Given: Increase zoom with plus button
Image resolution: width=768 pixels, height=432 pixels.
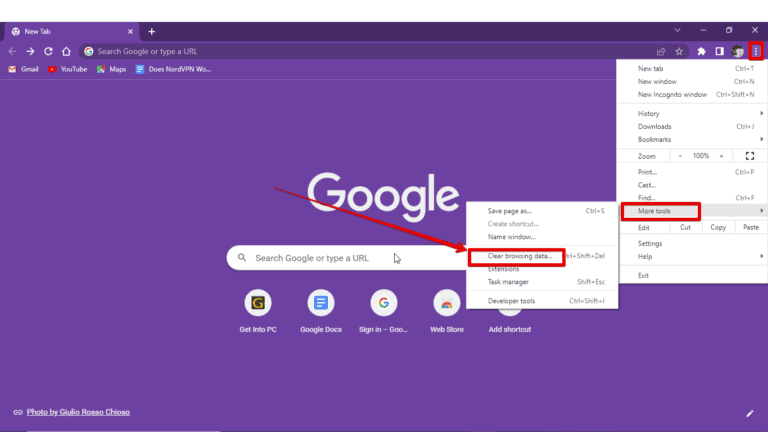Looking at the screenshot, I should tap(721, 156).
